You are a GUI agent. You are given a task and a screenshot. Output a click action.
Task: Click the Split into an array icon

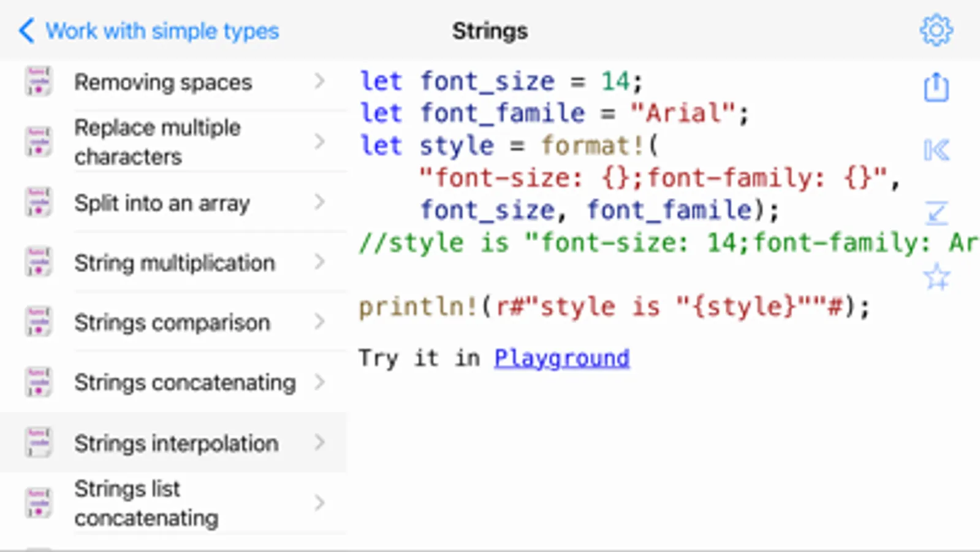38,202
